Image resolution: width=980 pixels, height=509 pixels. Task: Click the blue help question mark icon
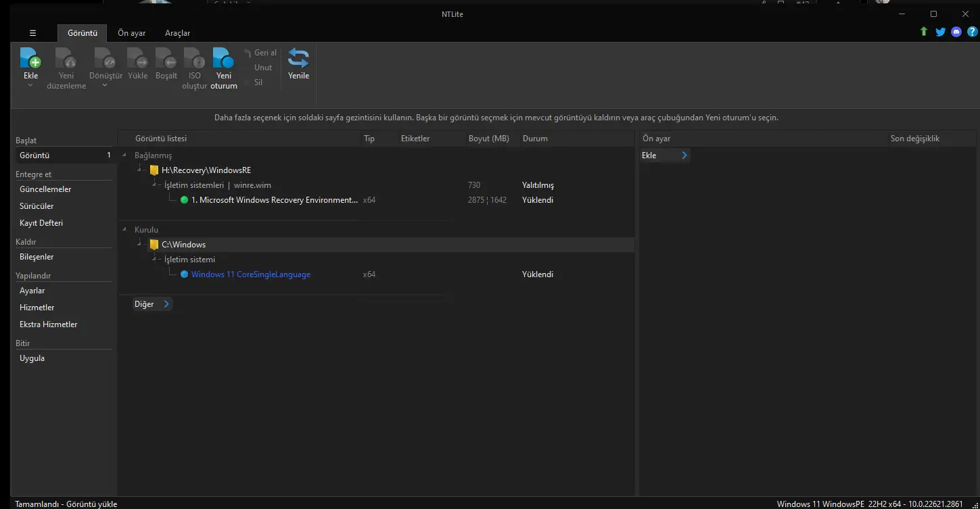point(973,32)
